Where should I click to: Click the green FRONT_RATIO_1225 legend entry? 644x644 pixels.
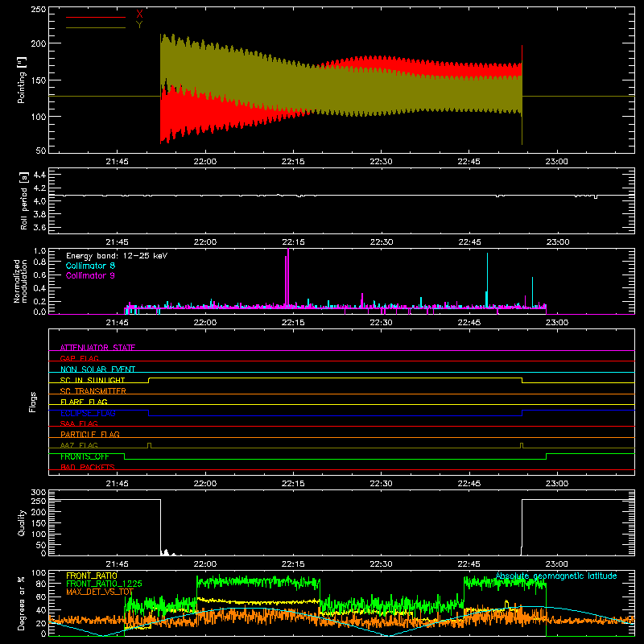click(x=104, y=584)
